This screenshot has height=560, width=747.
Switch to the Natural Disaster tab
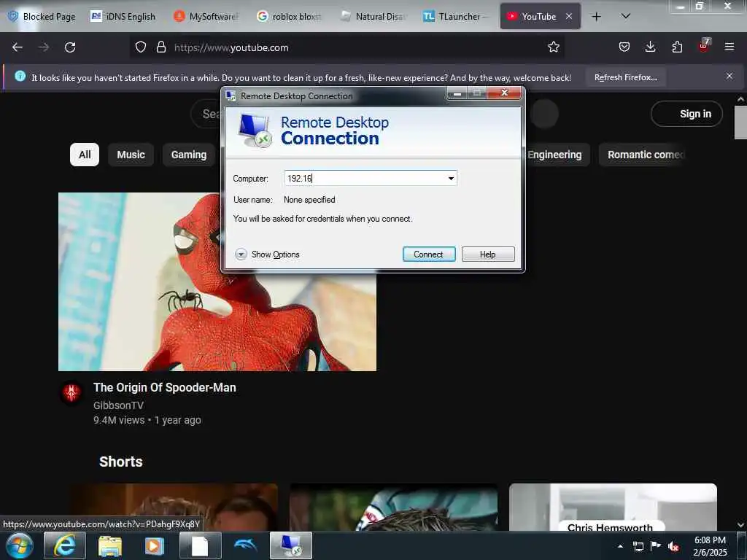point(373,17)
